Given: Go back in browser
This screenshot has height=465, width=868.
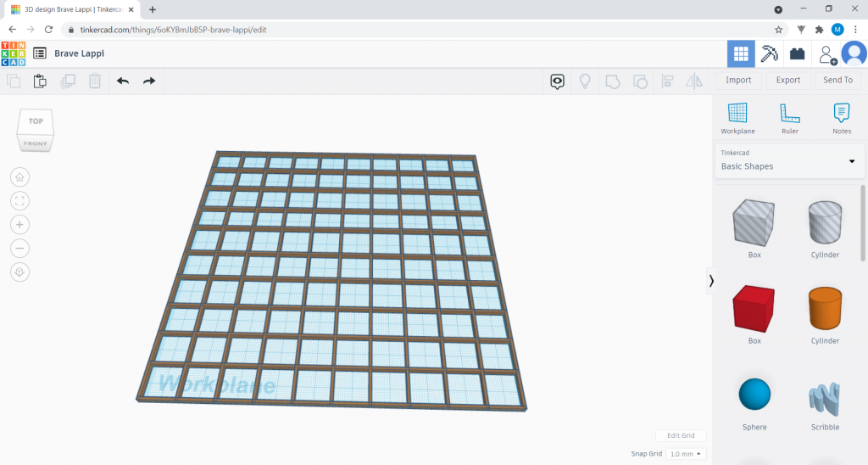Looking at the screenshot, I should [x=12, y=30].
